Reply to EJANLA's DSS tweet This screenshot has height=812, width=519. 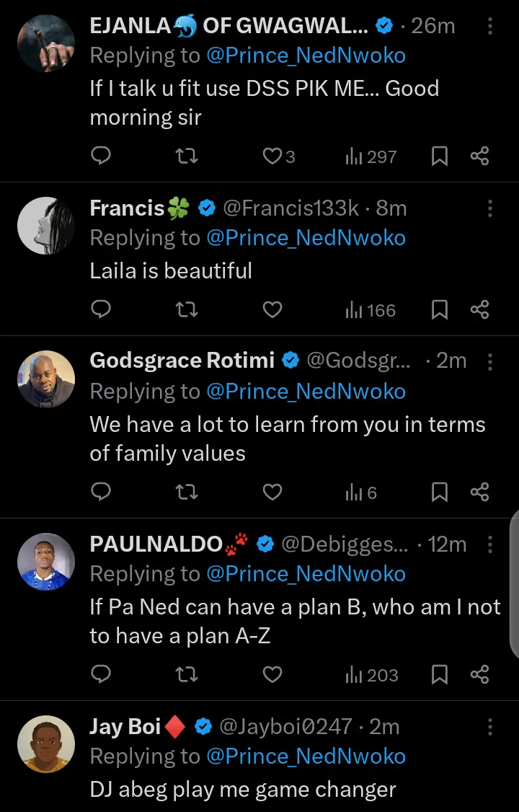coord(102,156)
